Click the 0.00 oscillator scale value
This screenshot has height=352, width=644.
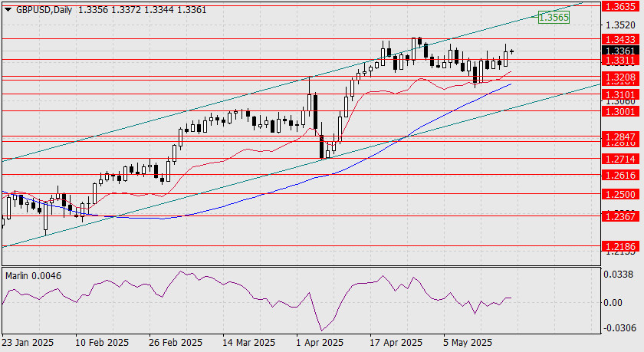[x=613, y=302]
